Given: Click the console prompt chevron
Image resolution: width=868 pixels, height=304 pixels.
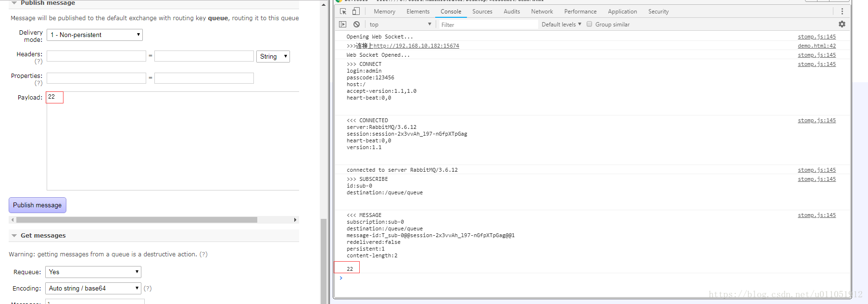Looking at the screenshot, I should click(341, 278).
